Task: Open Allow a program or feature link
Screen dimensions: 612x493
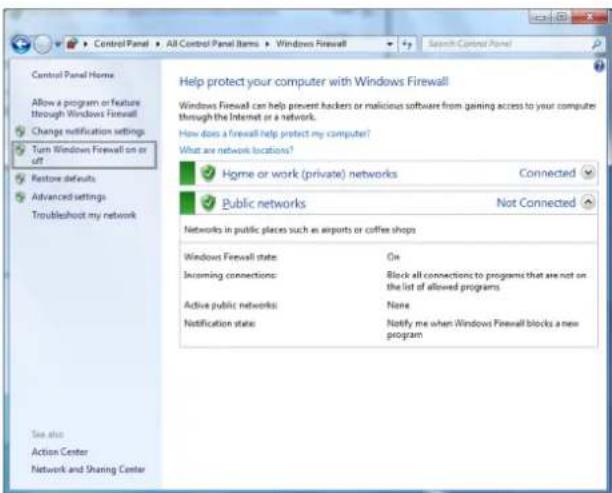Action: point(85,108)
